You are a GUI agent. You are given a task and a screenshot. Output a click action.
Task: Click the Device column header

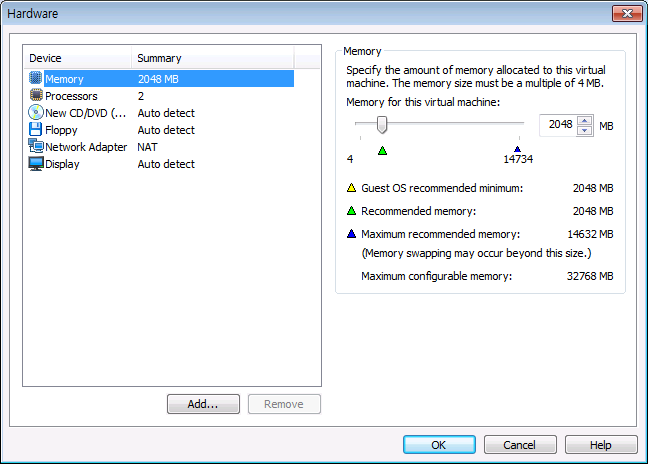pyautogui.click(x=78, y=58)
